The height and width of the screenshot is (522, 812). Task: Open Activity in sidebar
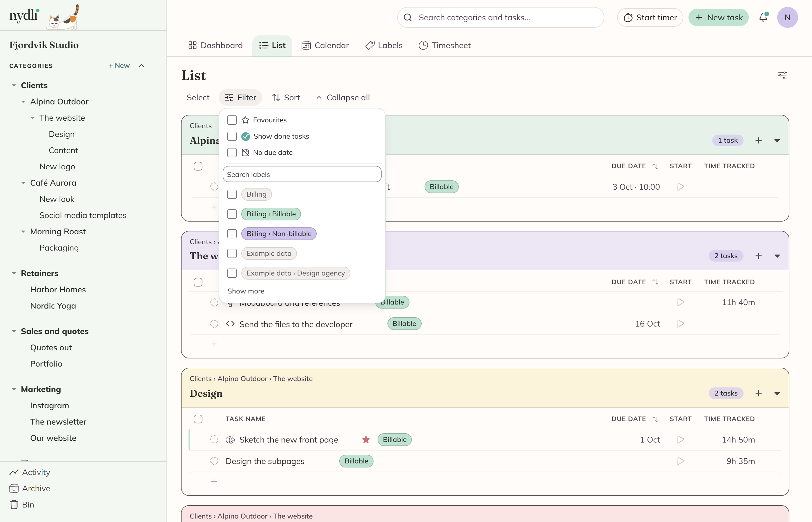click(30, 472)
